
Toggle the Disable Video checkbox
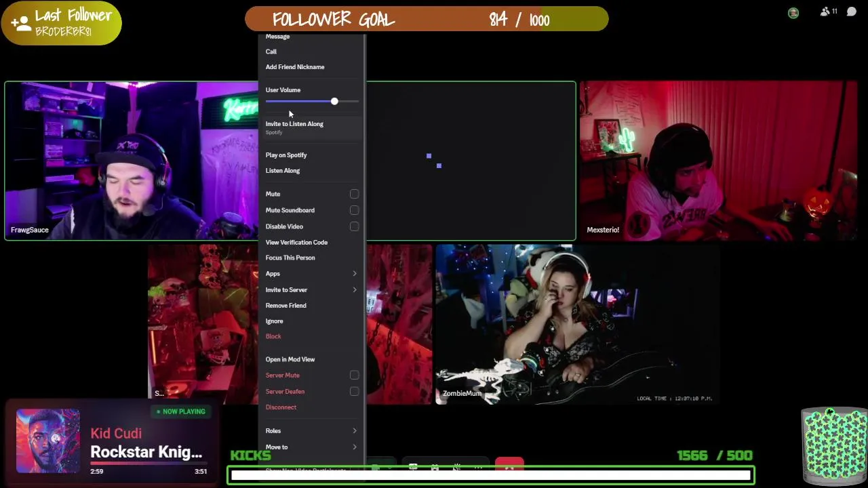(354, 226)
